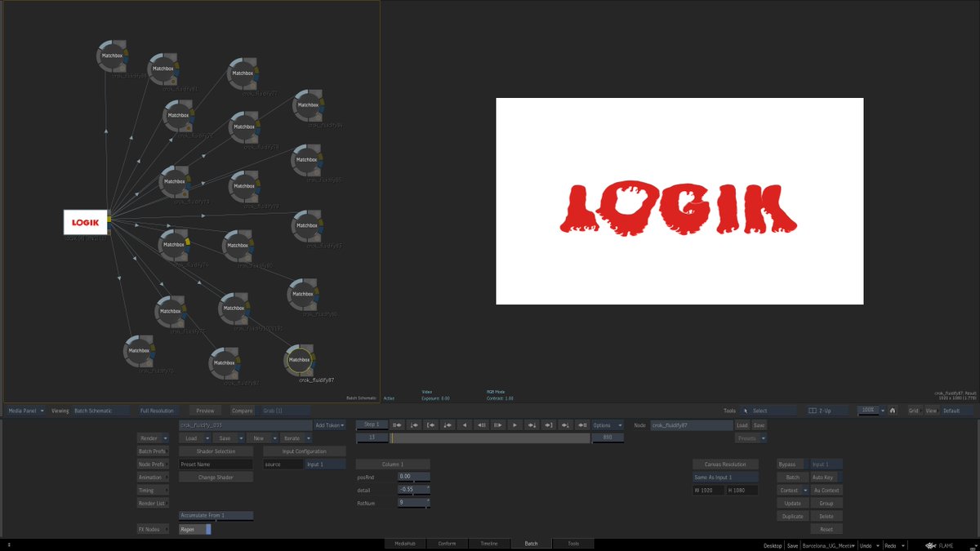Image resolution: width=980 pixels, height=551 pixels.
Task: Go to out-mark bracket transport icon
Action: (549, 424)
